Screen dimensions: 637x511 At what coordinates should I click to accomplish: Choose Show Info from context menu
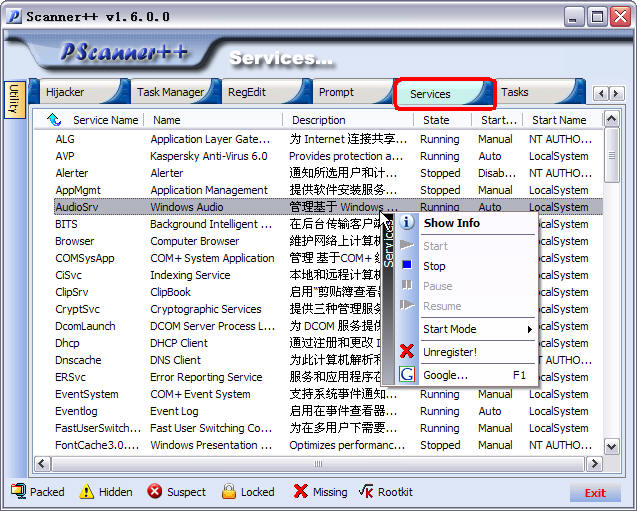tap(478, 223)
